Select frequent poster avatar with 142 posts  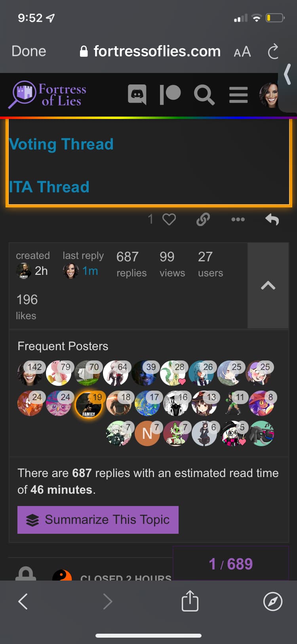pos(30,373)
